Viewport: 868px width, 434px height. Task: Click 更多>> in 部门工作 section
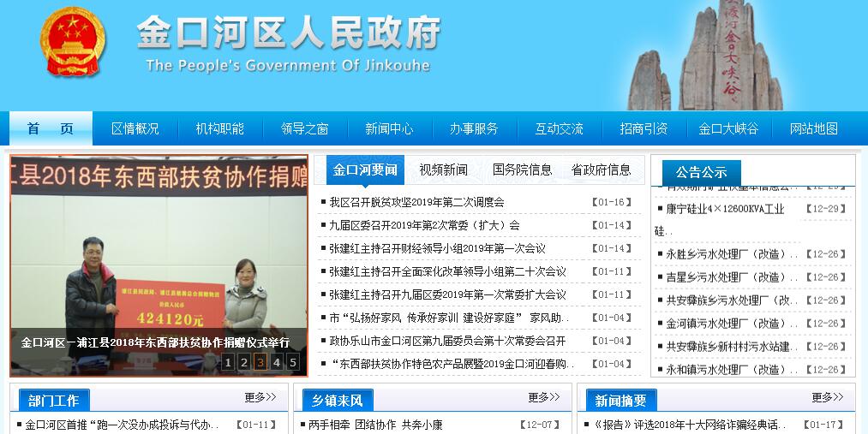260,397
